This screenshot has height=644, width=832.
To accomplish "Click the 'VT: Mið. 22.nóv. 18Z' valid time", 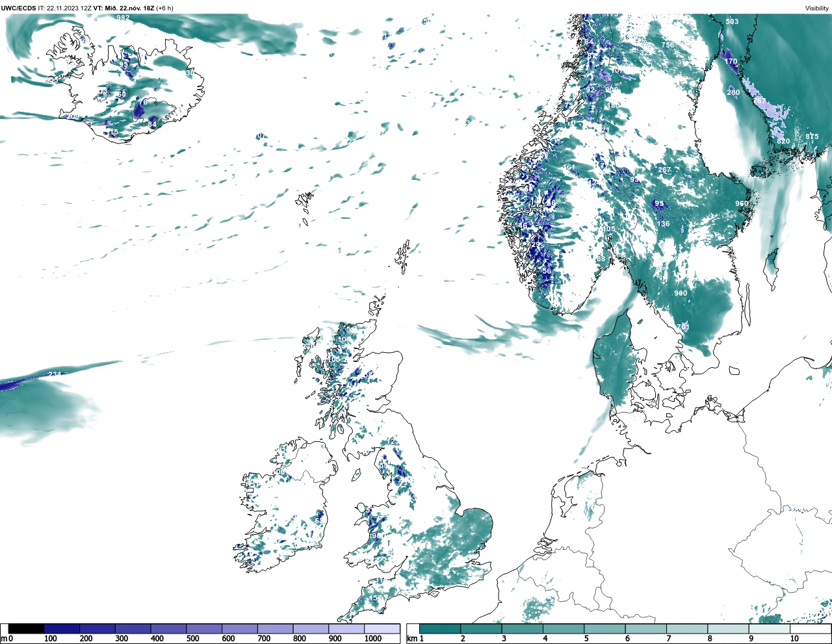I will 124,8.
